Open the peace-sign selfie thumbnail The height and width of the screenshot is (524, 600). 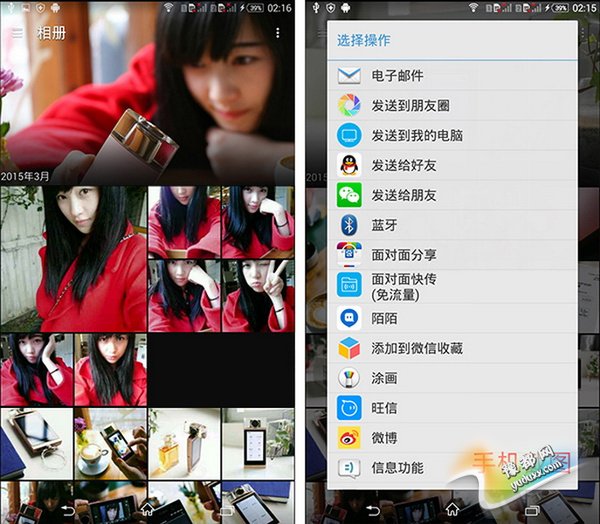click(x=258, y=296)
